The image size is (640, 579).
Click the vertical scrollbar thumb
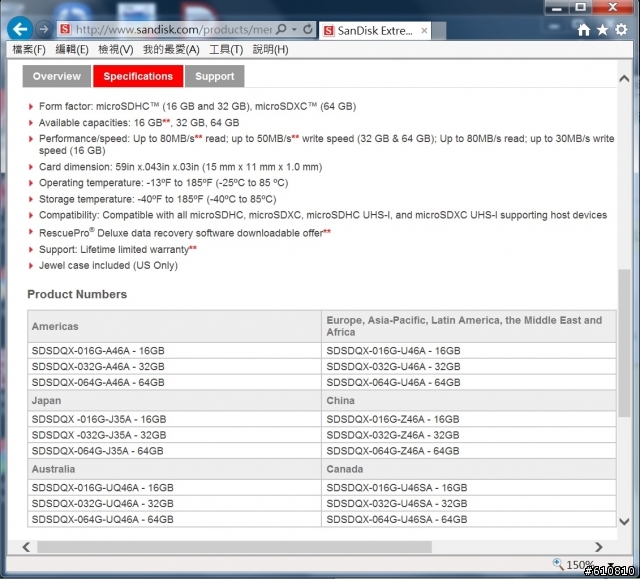[x=624, y=343]
